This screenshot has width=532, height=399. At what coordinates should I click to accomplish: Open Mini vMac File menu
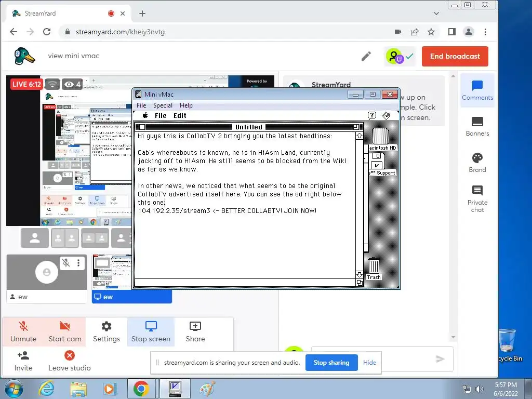coord(141,105)
